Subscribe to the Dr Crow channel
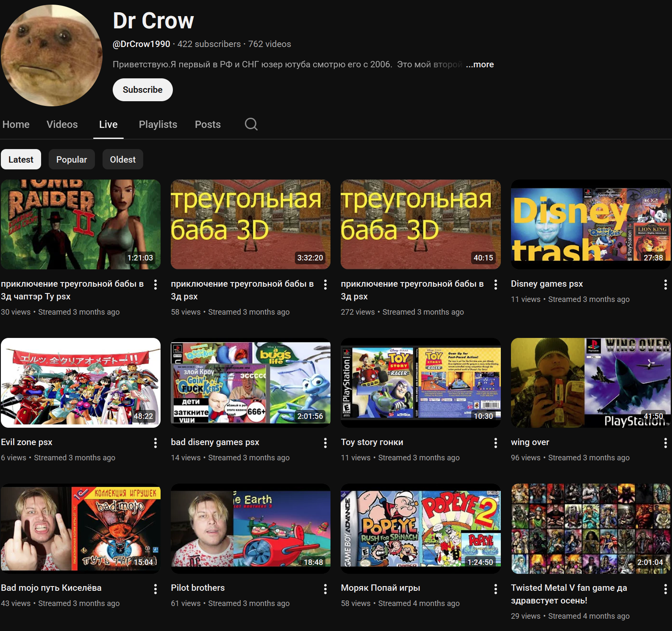Screen dimensions: 672x631 [143, 90]
